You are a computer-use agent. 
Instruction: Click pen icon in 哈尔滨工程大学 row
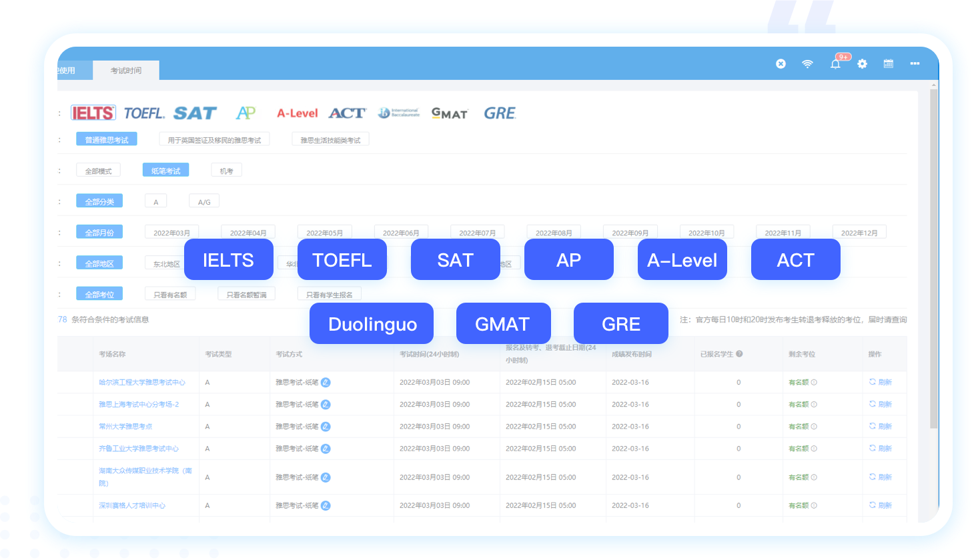click(x=326, y=383)
